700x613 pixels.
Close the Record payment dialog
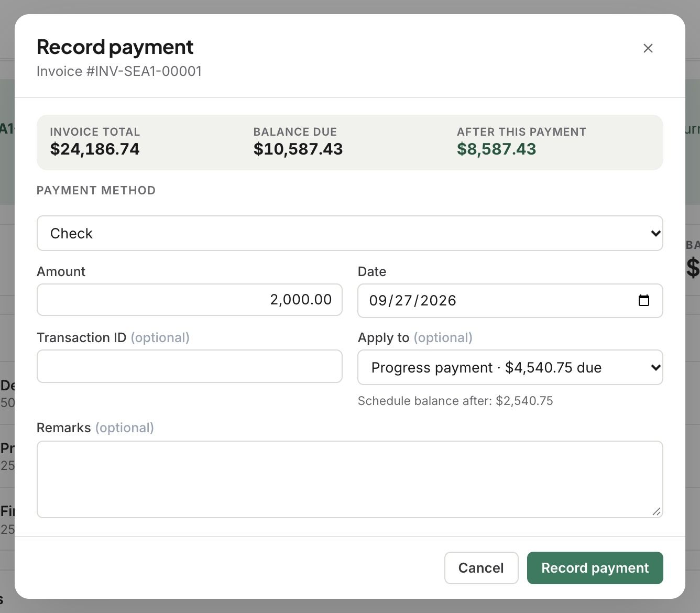(648, 48)
